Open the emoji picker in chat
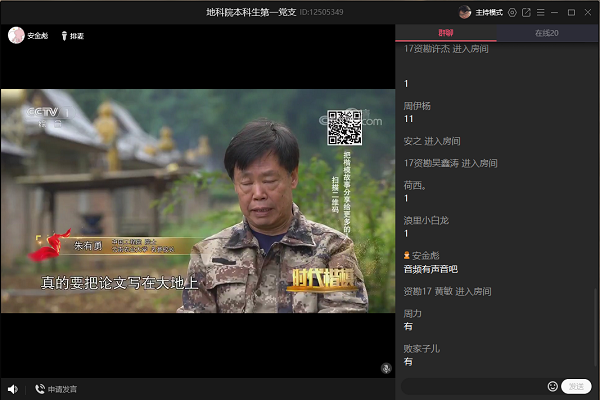600x400 pixels. [552, 386]
